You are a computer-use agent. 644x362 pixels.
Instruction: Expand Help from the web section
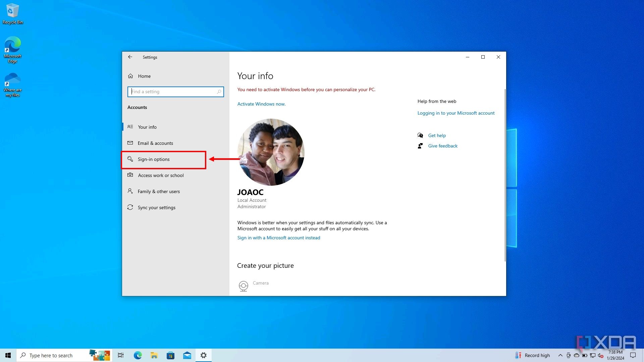point(437,101)
